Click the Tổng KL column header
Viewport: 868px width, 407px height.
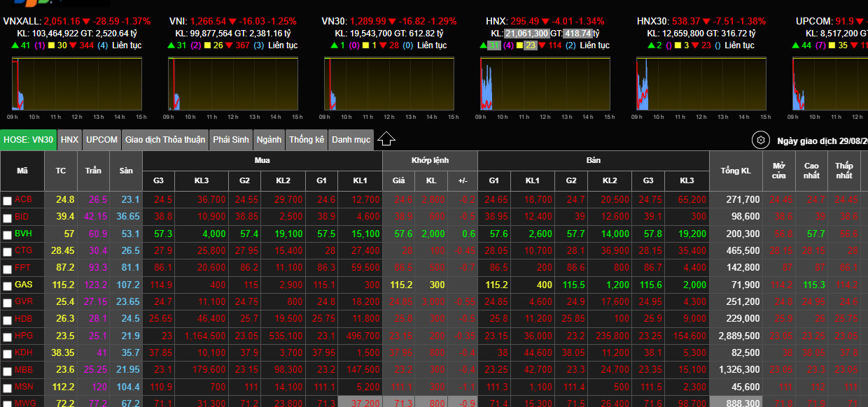pyautogui.click(x=736, y=171)
